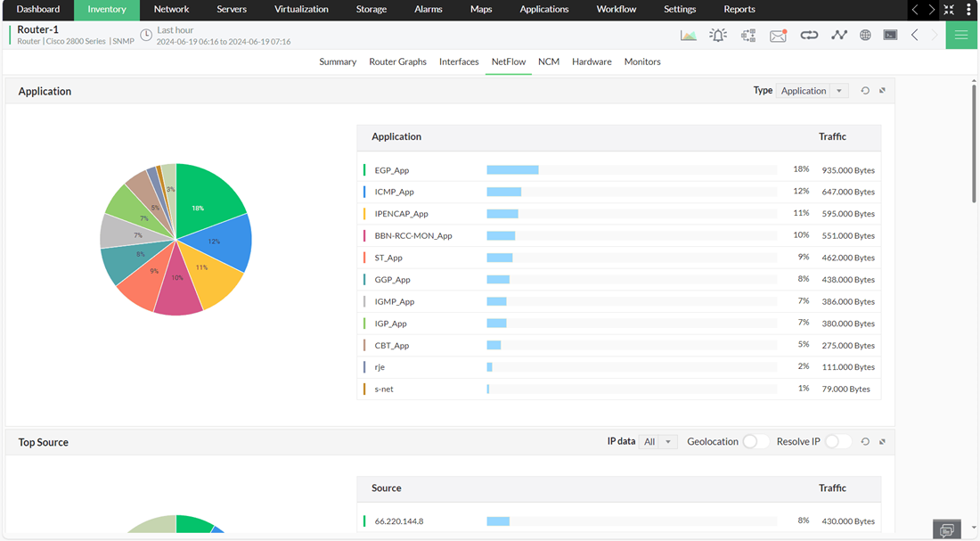Viewport: 980px width, 541px height.
Task: Open the vertical three-dot menu
Action: click(968, 10)
